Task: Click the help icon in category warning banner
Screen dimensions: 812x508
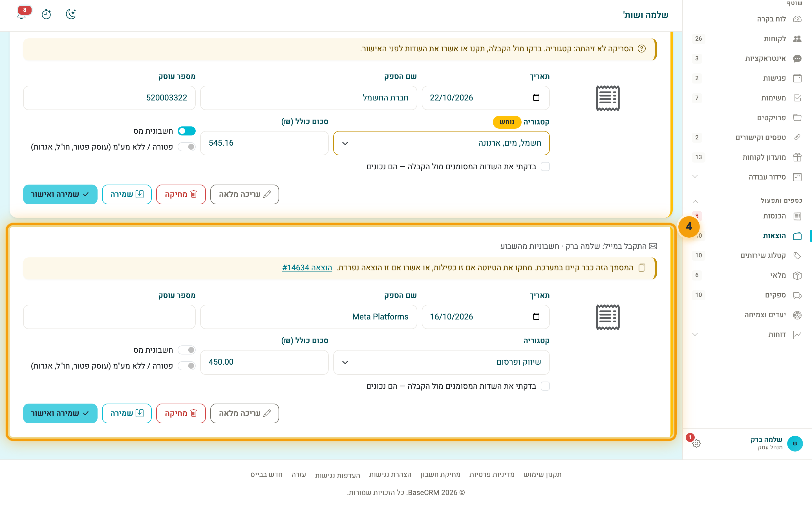Action: pos(641,49)
